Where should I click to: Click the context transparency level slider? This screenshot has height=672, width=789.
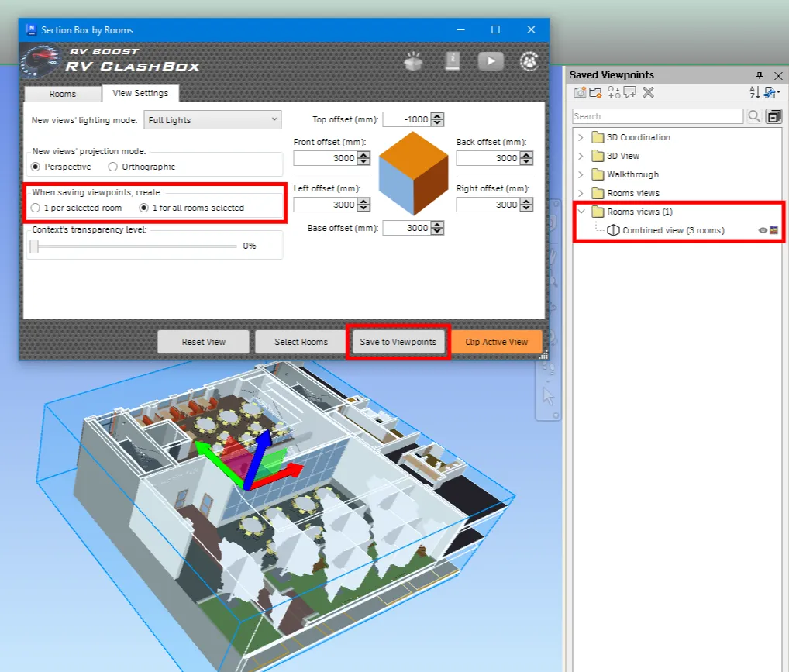(133, 246)
